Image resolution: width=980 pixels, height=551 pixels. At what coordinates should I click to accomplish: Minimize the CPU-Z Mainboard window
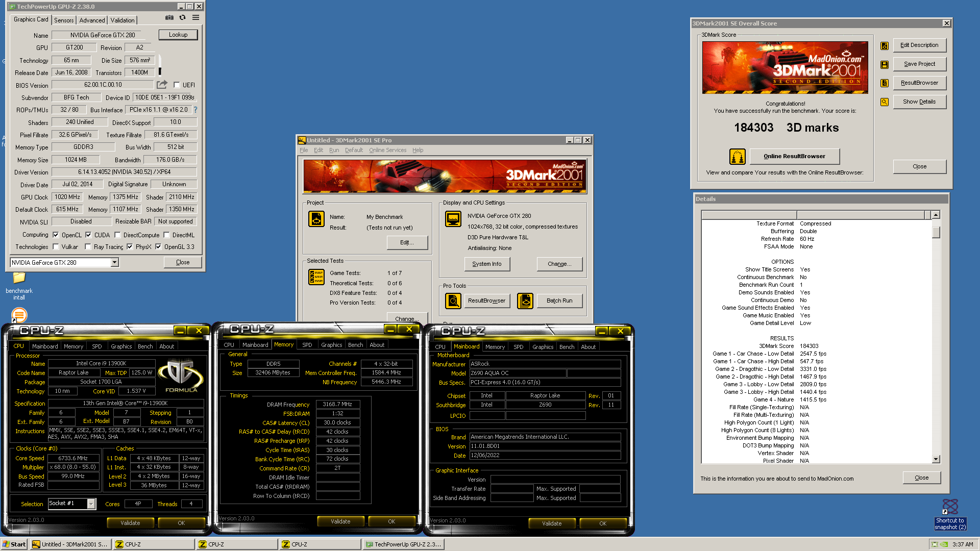[602, 331]
